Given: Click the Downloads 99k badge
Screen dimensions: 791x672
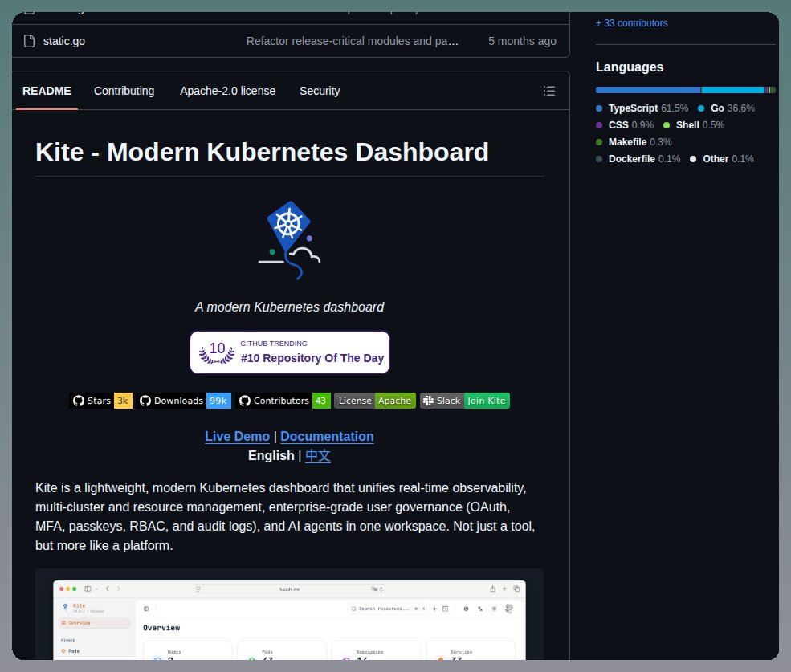Looking at the screenshot, I should tap(184, 401).
